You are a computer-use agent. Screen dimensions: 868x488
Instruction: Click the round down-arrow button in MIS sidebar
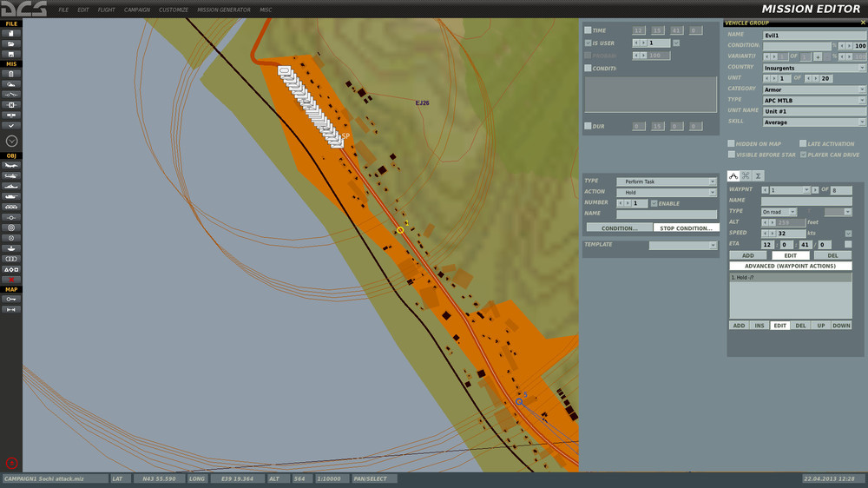[x=12, y=141]
